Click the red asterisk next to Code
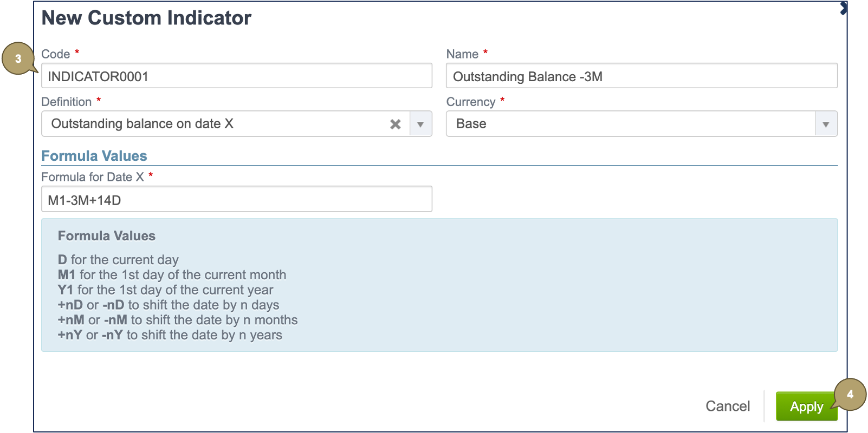Viewport: 868px width, 433px height. pos(76,52)
